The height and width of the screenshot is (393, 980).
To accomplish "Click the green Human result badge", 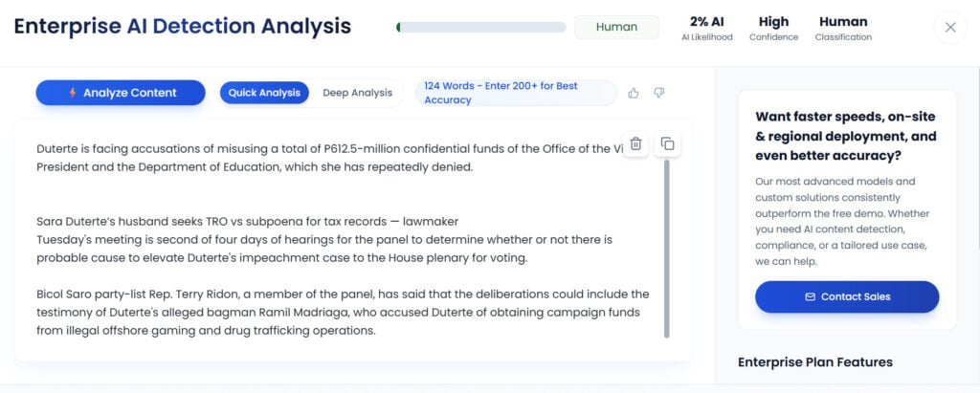I will (x=616, y=27).
